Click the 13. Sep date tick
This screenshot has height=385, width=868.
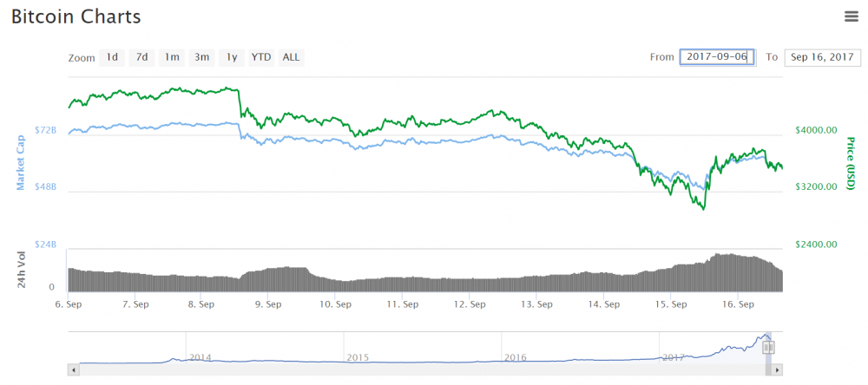tap(536, 304)
